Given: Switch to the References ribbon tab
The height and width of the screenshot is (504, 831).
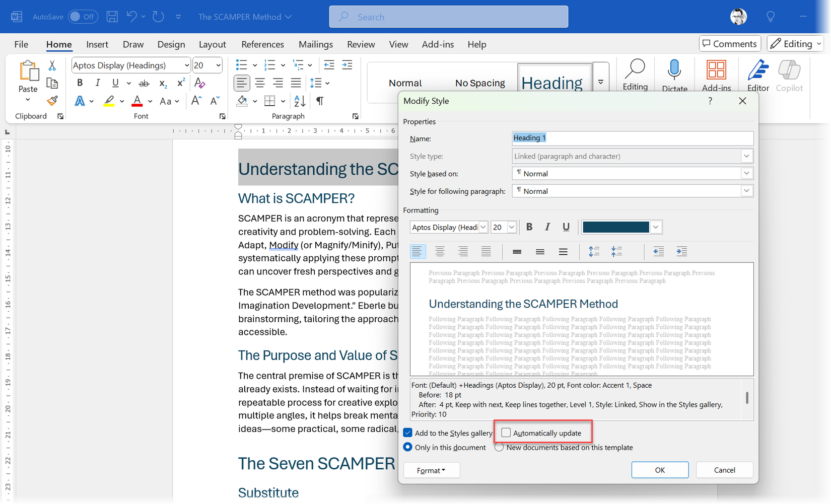Looking at the screenshot, I should click(262, 44).
